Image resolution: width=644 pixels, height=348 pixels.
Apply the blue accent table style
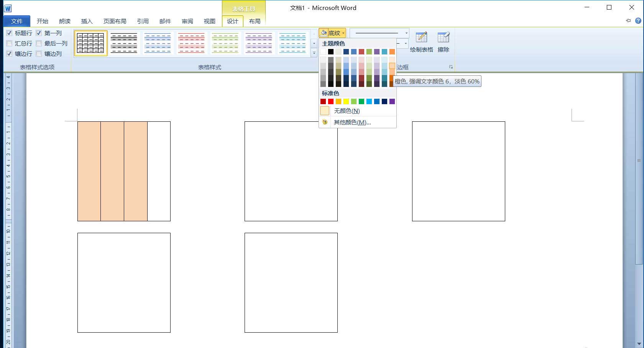coord(158,43)
